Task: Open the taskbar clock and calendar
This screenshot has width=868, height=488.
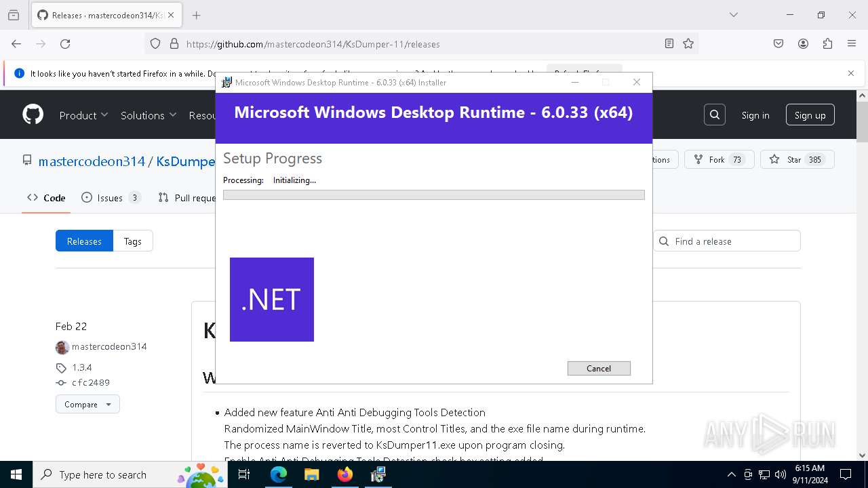Action: (x=809, y=474)
